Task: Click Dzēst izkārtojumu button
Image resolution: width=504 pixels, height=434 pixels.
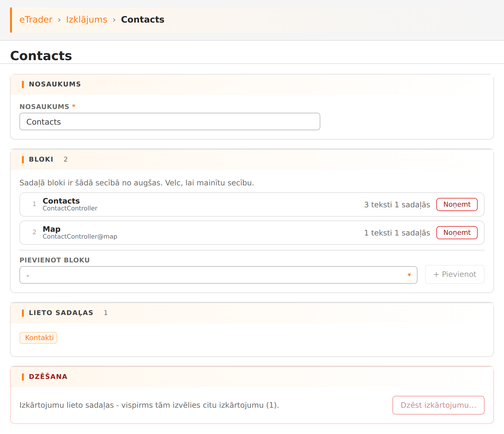Action: pos(438,405)
